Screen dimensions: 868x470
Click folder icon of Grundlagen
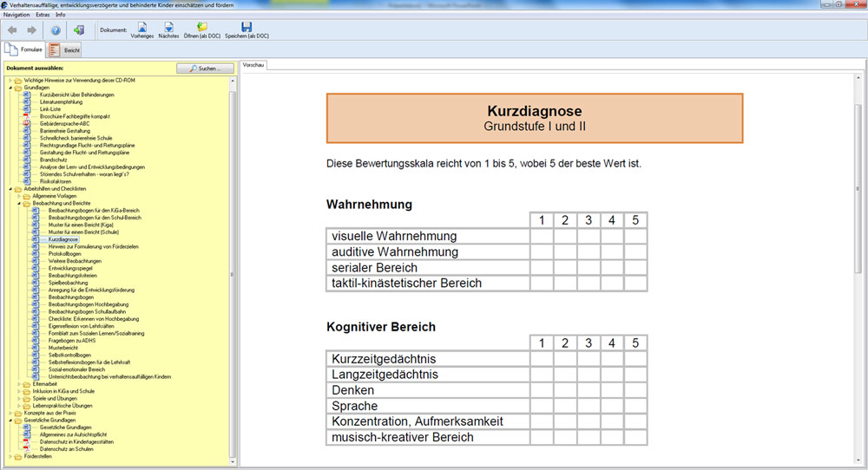click(18, 88)
